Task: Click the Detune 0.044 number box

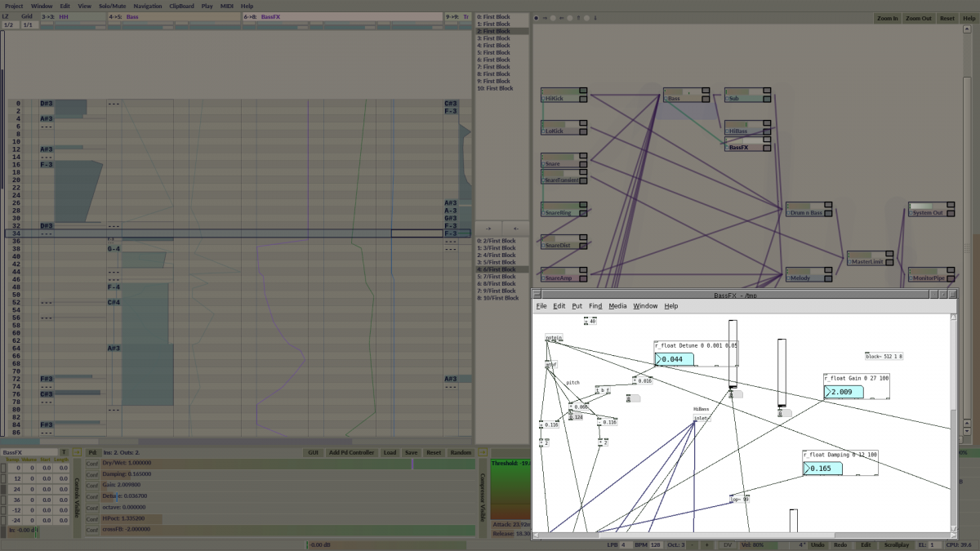Action: (x=675, y=359)
